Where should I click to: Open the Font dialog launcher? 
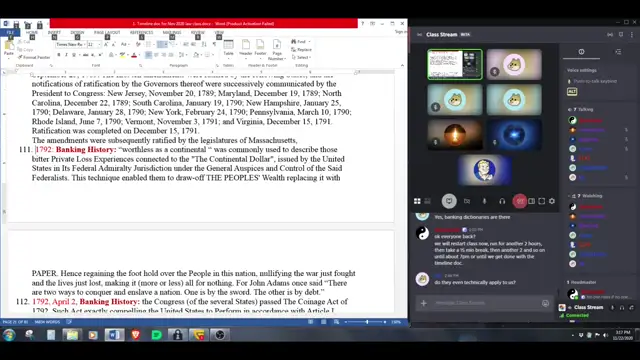coord(140,65)
